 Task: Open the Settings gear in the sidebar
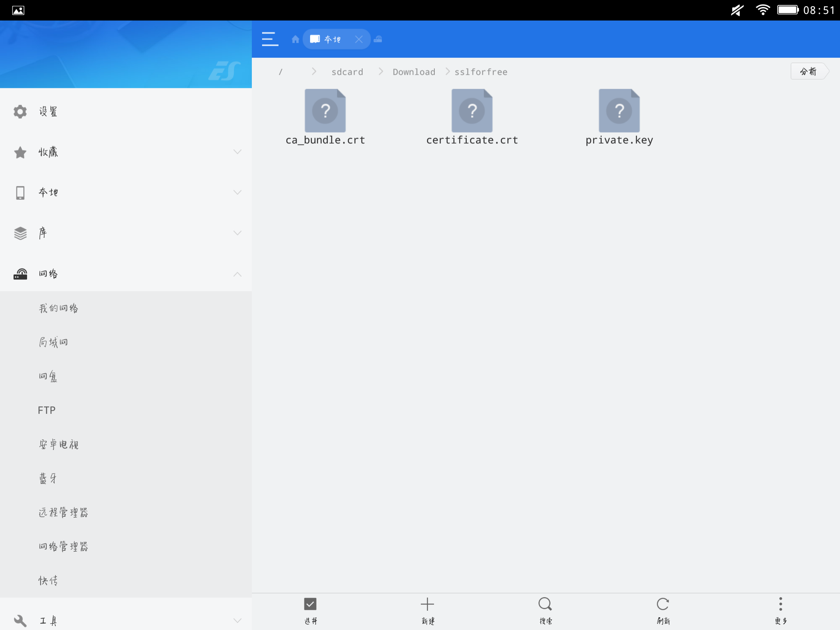pos(20,111)
